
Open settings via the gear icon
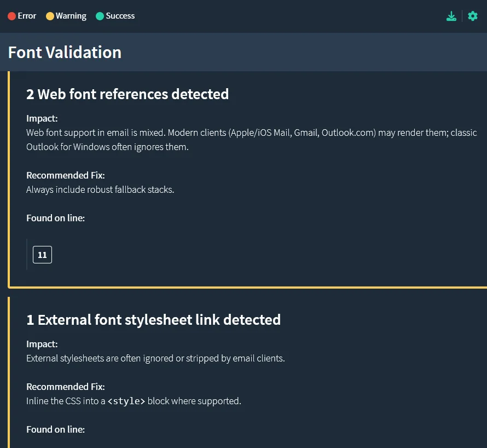coord(472,16)
